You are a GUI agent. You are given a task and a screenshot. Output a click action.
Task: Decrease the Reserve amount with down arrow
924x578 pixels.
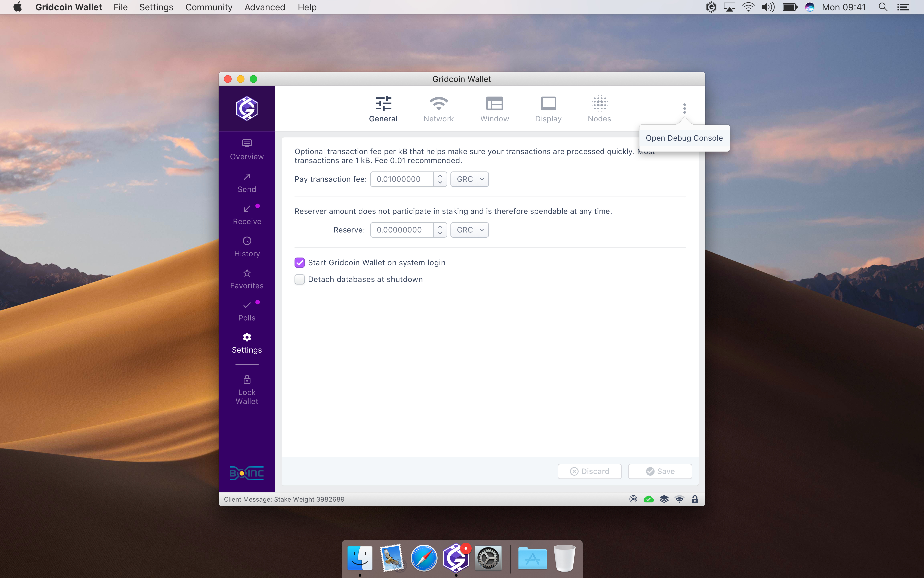(x=440, y=234)
